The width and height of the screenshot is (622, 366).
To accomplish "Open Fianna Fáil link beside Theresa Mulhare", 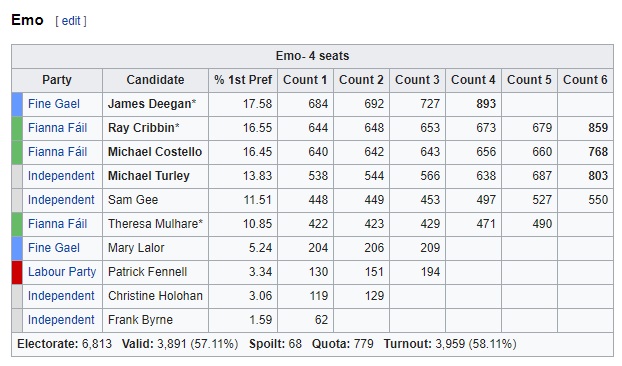I will [x=58, y=224].
